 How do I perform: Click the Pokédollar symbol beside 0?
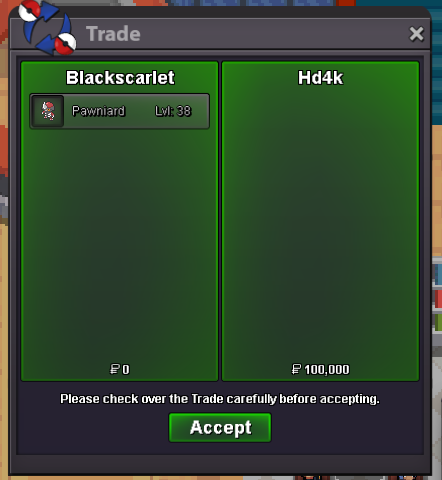[x=115, y=369]
